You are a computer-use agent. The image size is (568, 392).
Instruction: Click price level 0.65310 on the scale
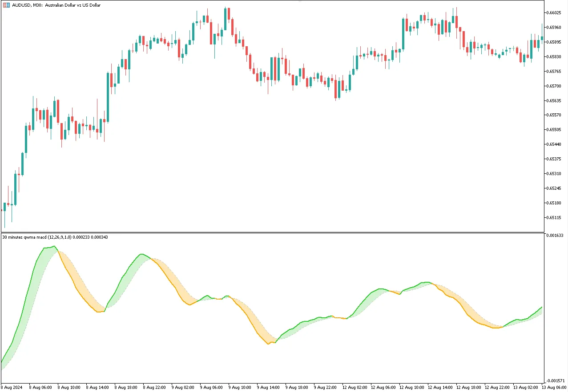[x=555, y=174]
